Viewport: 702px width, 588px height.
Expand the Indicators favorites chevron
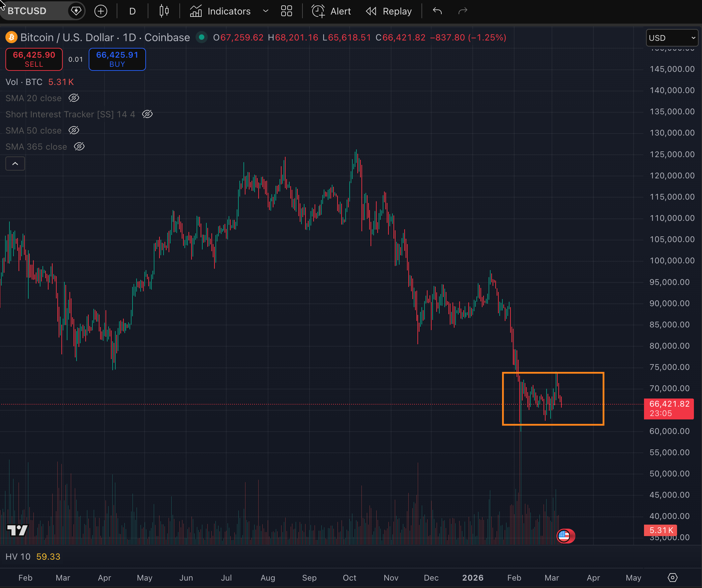click(x=266, y=11)
